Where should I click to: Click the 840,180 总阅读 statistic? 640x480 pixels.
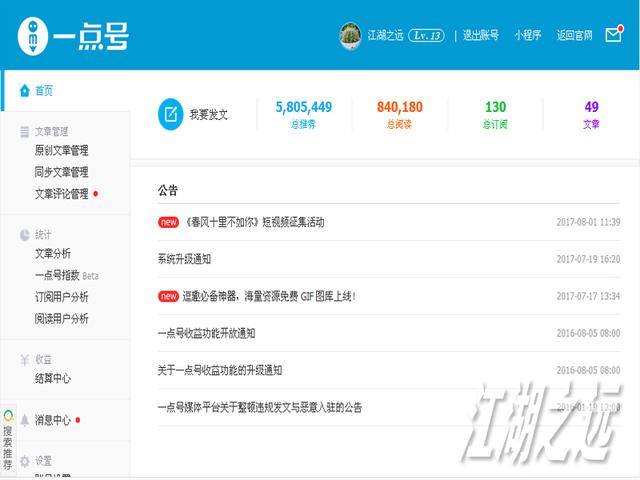click(x=400, y=114)
